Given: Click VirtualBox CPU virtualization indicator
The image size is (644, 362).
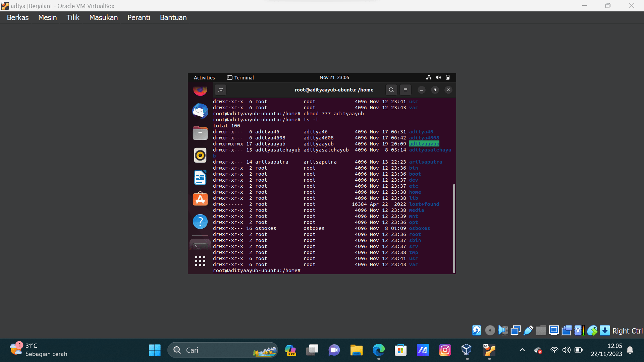Looking at the screenshot, I should [579, 330].
